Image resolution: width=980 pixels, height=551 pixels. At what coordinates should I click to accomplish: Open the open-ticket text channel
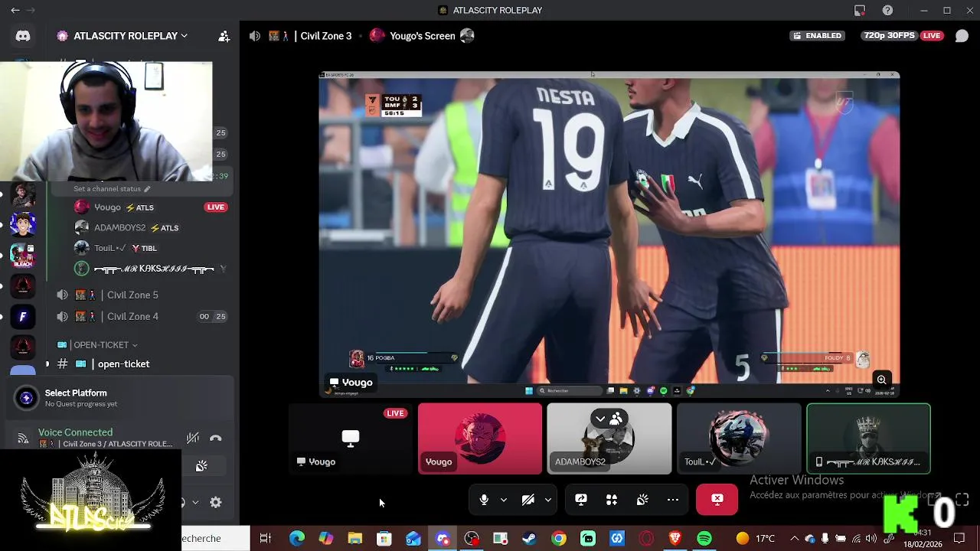coord(140,364)
